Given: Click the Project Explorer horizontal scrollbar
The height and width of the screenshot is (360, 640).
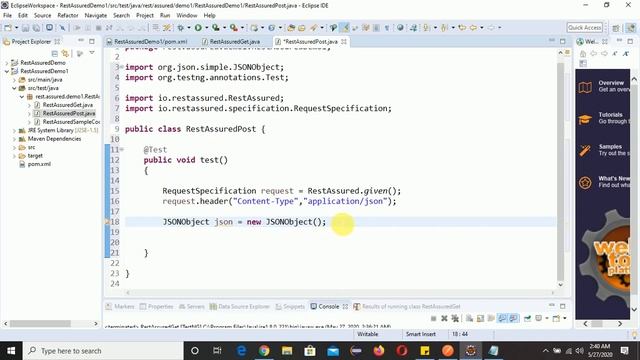Looking at the screenshot, I should pos(40,324).
